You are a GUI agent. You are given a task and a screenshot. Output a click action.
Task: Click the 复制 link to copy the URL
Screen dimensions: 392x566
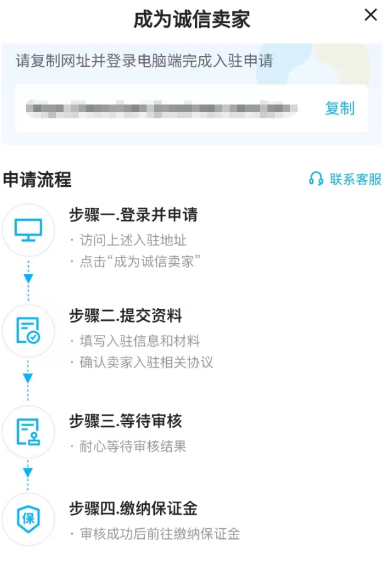tap(340, 108)
